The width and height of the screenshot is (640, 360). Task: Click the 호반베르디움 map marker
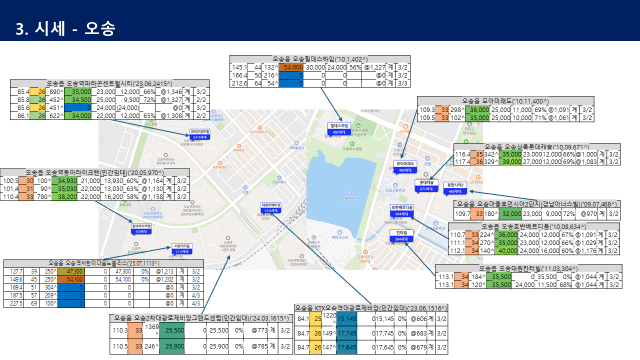click(402, 211)
